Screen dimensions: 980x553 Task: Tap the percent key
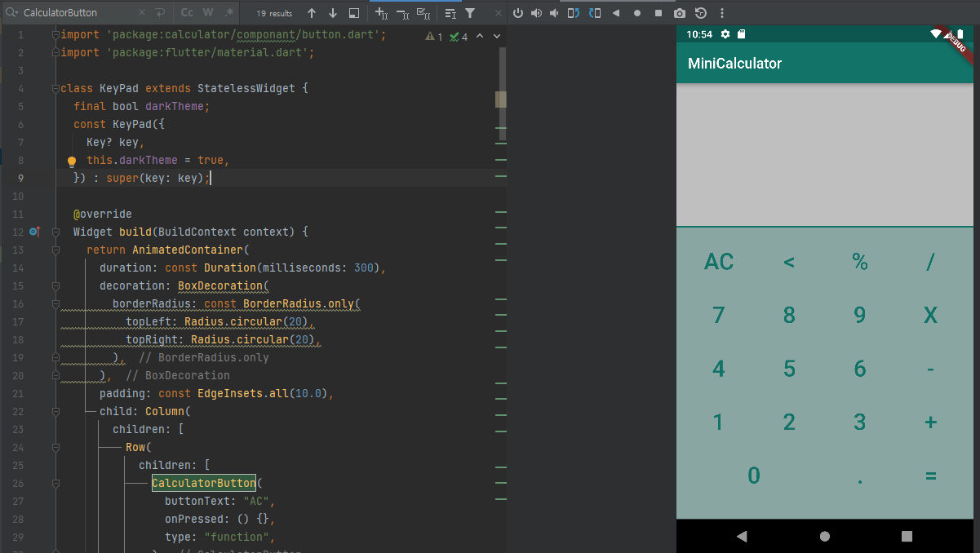(860, 262)
